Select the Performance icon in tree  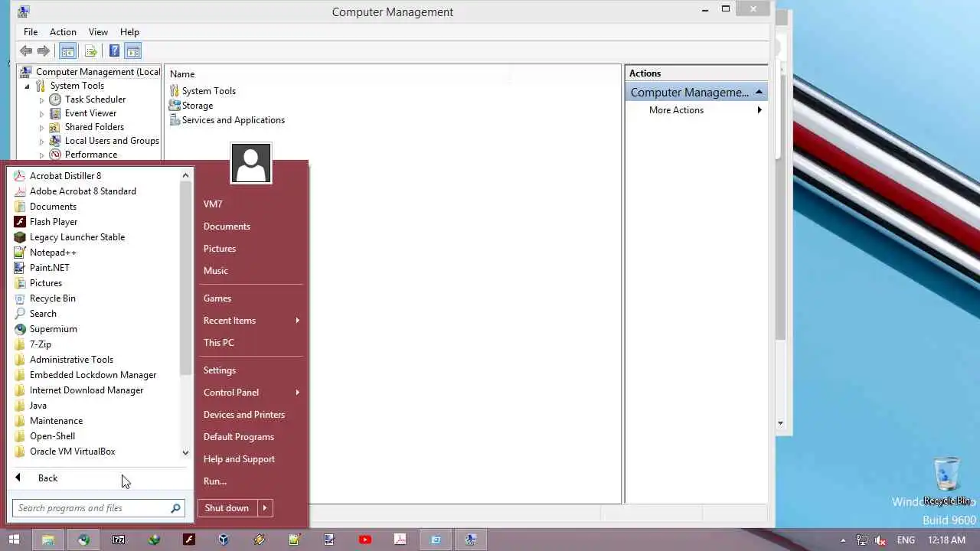point(55,155)
